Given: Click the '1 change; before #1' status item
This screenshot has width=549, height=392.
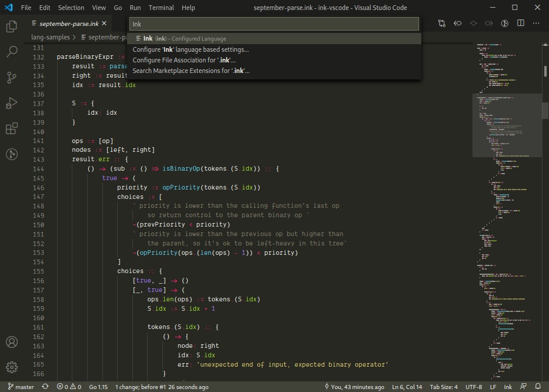Looking at the screenshot, I should coord(162,387).
